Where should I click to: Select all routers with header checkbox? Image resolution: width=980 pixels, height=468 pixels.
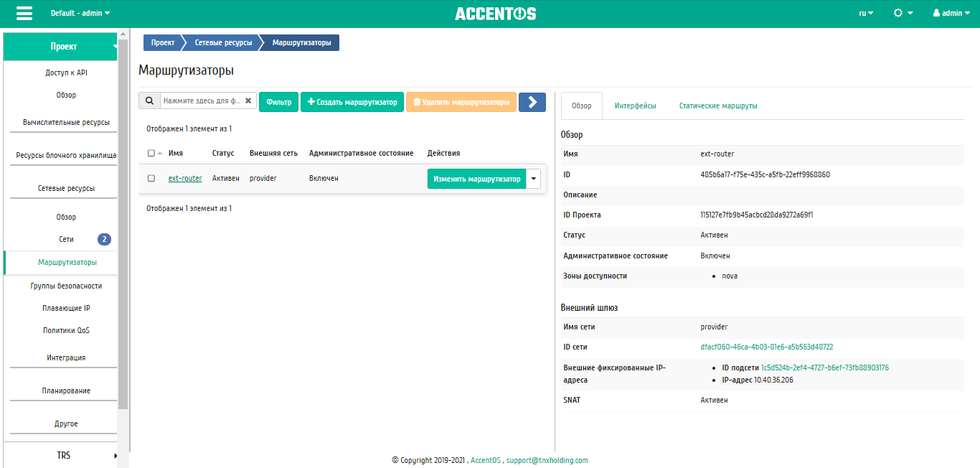point(151,153)
